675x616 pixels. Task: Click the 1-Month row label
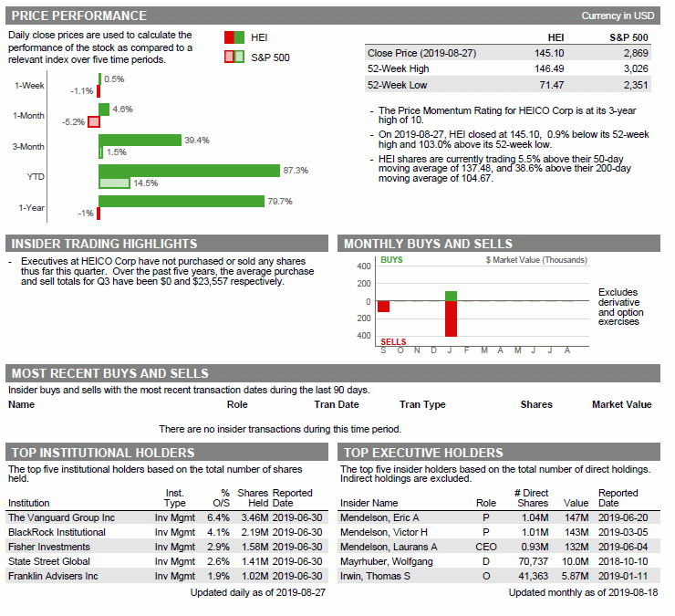click(x=28, y=116)
